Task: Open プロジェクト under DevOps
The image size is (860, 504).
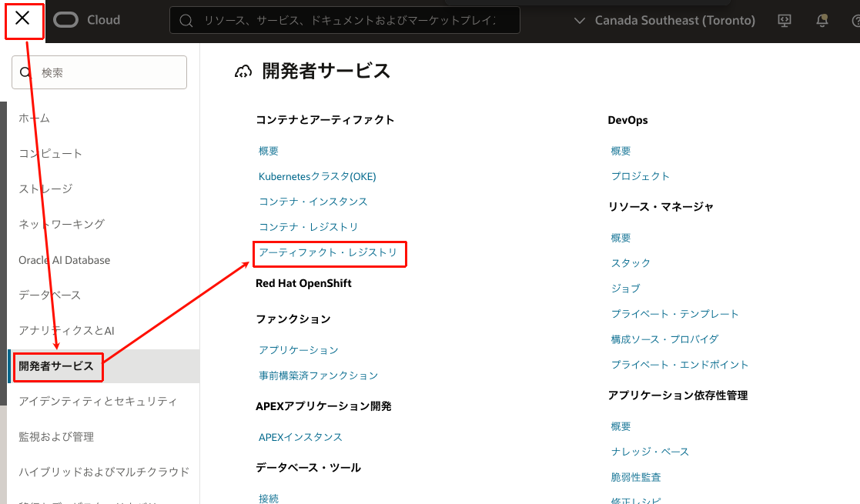Action: coord(640,176)
